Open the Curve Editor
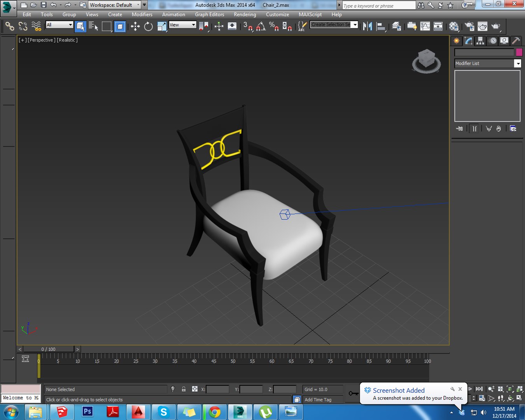 click(425, 26)
